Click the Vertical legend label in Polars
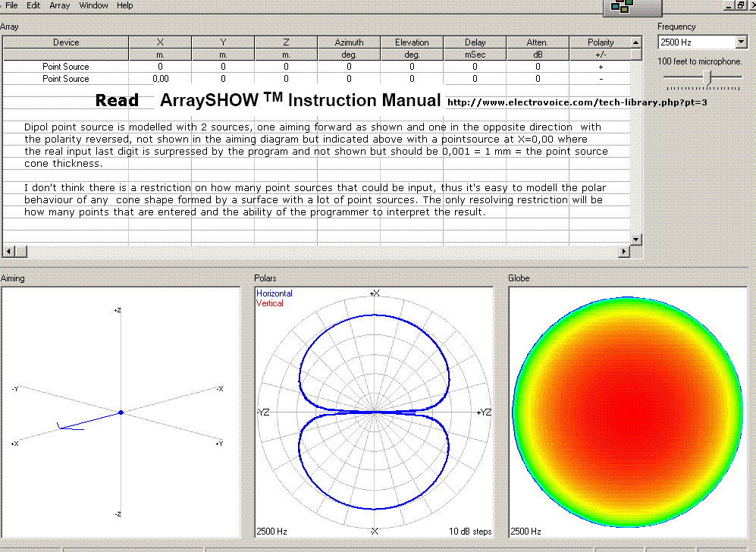The image size is (756, 552). pyautogui.click(x=269, y=303)
